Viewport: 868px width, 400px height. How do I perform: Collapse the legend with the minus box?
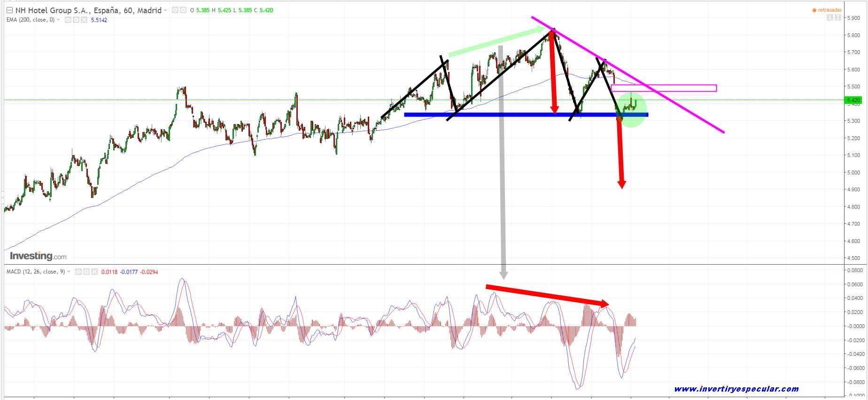pos(9,10)
